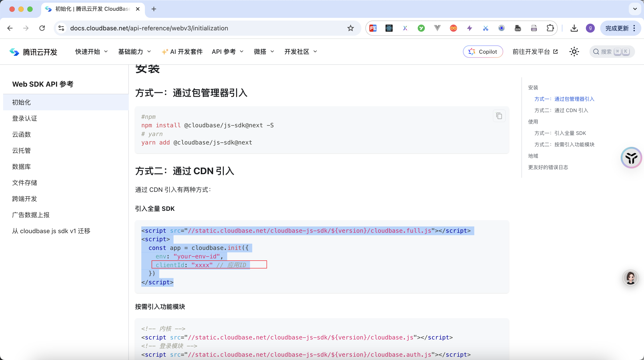Go forward in browser history

click(26, 28)
